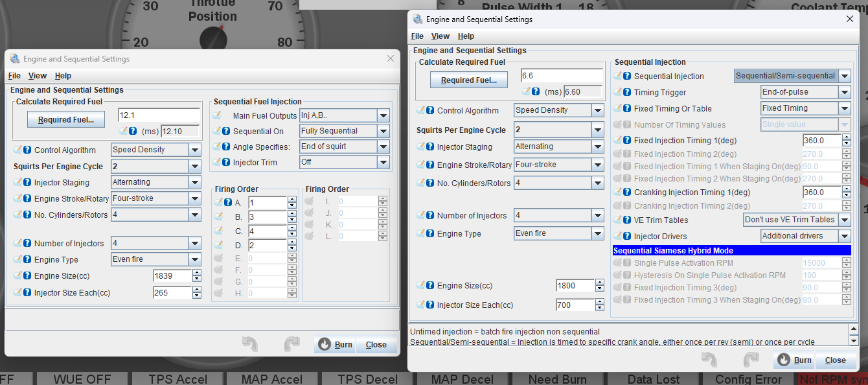Open the Timing Trigger End-of-pulse dropdown
Screen dimensions: 868x385
point(844,92)
